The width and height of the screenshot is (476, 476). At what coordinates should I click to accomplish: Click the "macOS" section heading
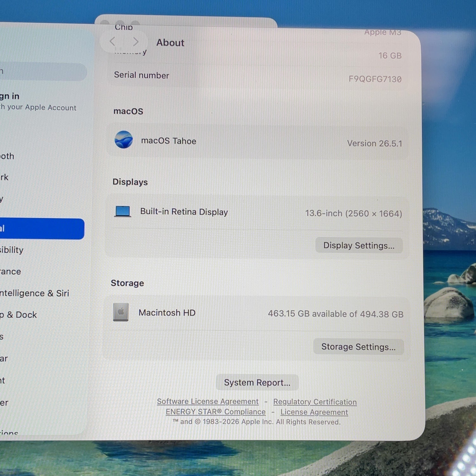coord(128,111)
